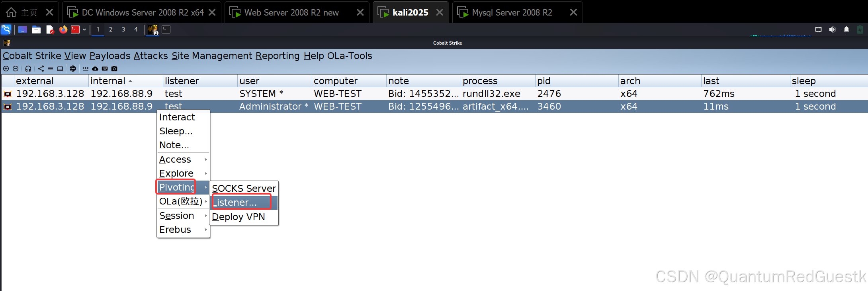Screen dimensions: 868x291
Task: Expand the Erebus submenu
Action: (x=183, y=230)
